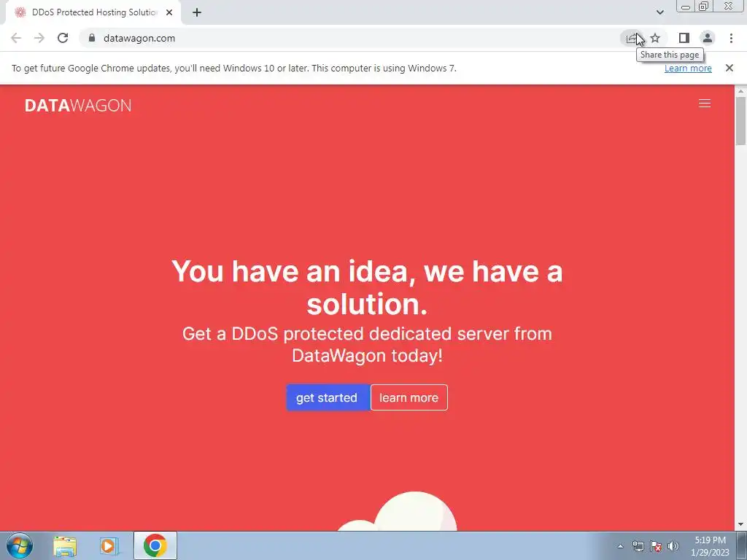Viewport: 747px width, 560px height.
Task: Open Chrome's three-dot menu
Action: tap(731, 38)
